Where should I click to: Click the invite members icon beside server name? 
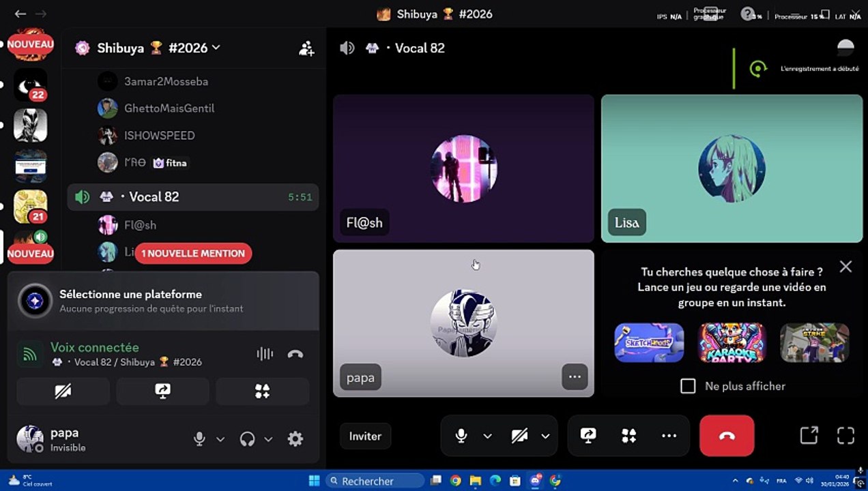[306, 48]
